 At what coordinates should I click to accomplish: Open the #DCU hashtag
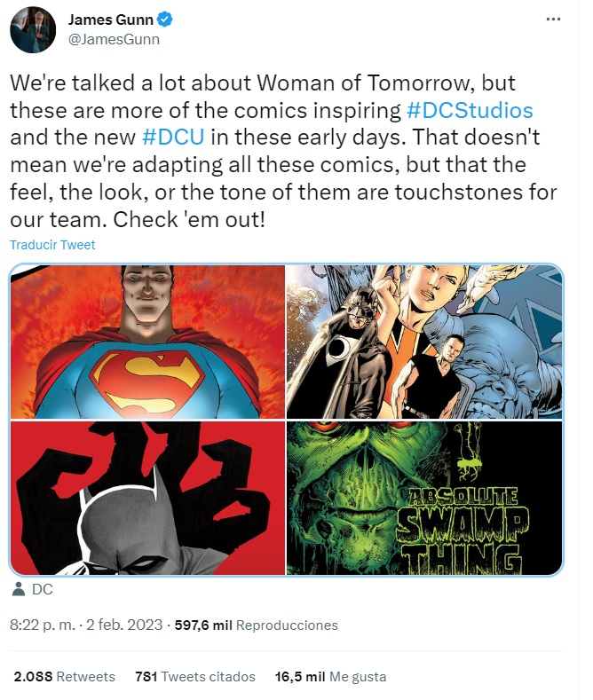(x=173, y=137)
